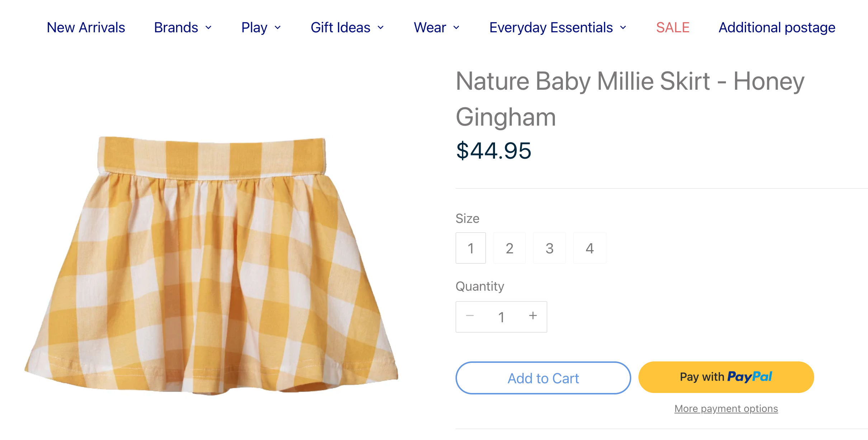Open the SALE menu item

pos(673,28)
